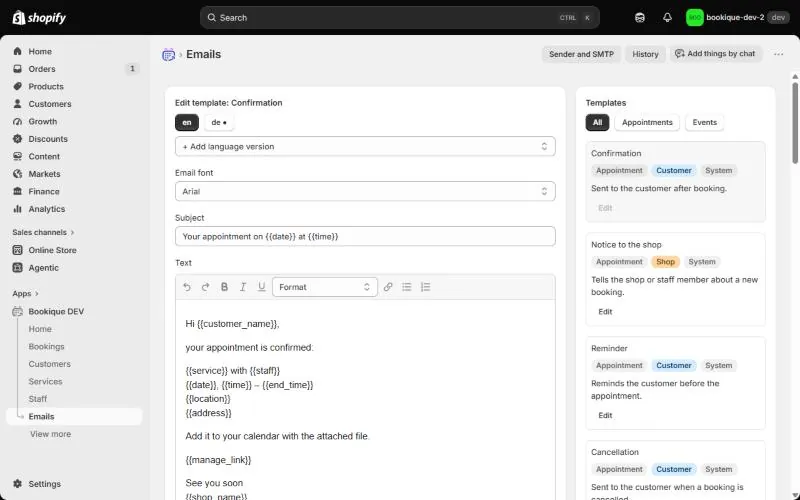The height and width of the screenshot is (500, 800).
Task: Open the email History
Action: (645, 54)
